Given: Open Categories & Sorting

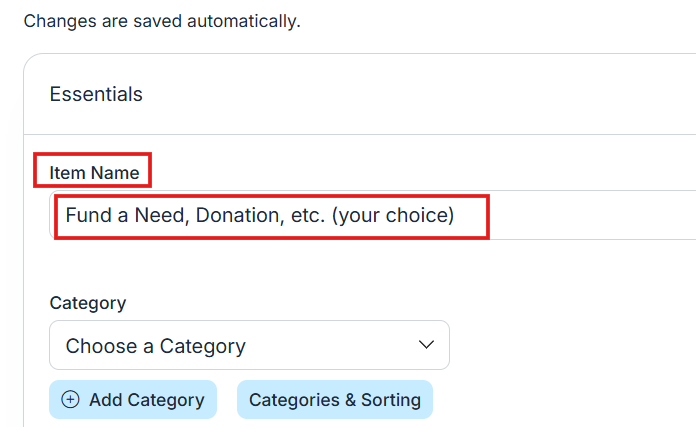Looking at the screenshot, I should pos(334,400).
